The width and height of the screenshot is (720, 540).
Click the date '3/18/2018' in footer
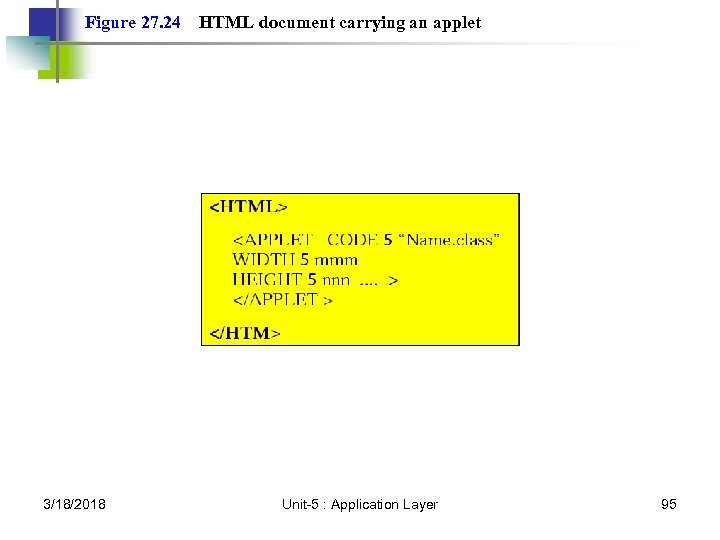[74, 504]
